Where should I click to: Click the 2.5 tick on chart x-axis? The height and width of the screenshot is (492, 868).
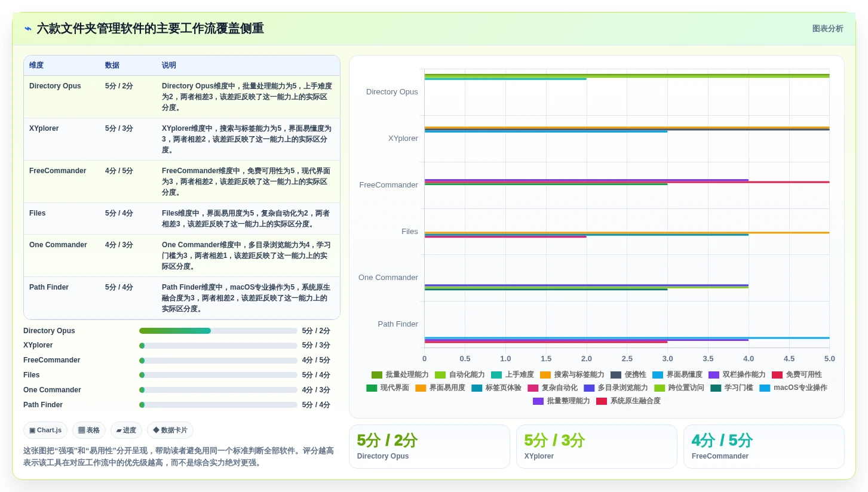coord(627,359)
